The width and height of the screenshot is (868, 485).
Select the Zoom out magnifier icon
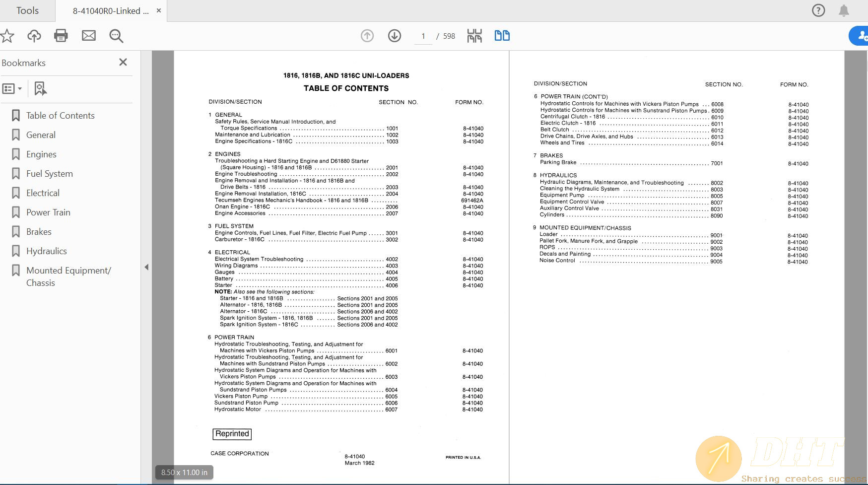click(x=116, y=35)
